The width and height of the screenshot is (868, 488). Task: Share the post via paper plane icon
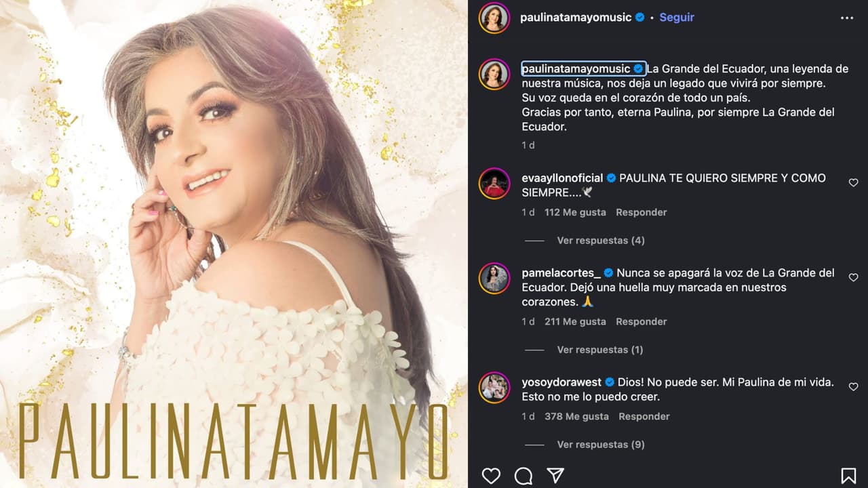click(x=555, y=476)
